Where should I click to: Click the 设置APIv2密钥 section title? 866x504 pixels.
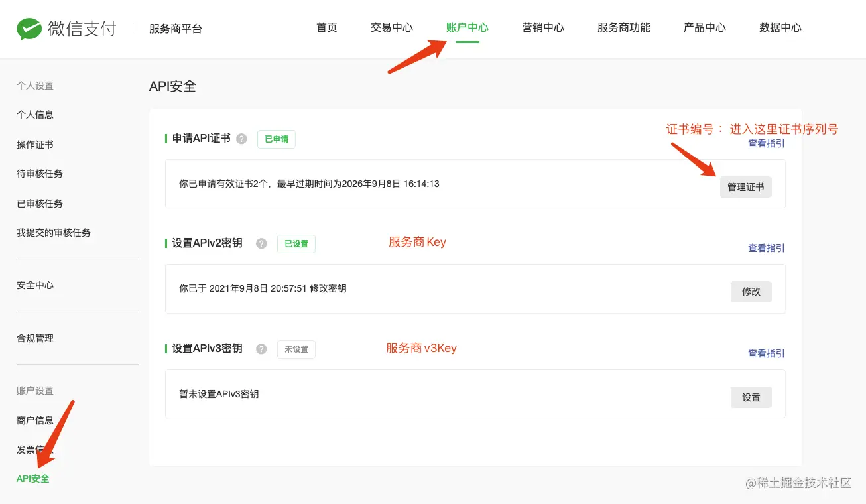click(207, 243)
